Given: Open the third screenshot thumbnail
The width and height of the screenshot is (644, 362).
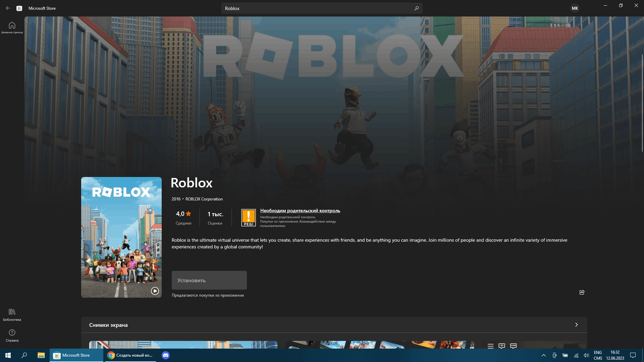Looking at the screenshot, I should click(x=535, y=345).
